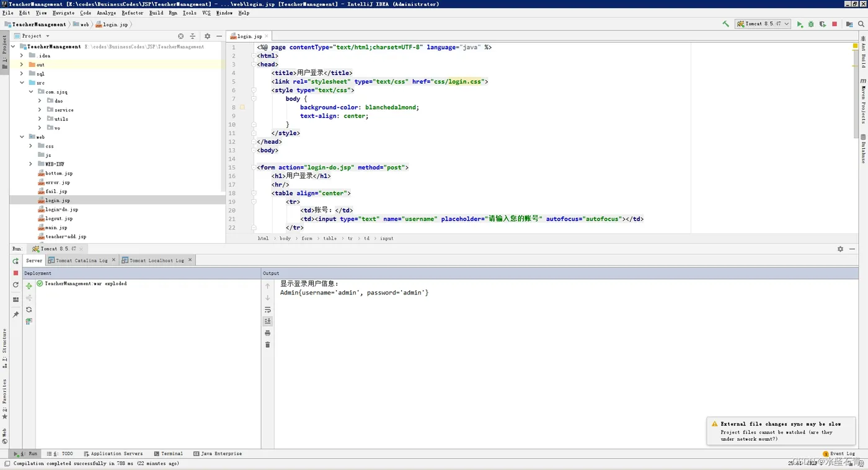
Task: Expand the dao package
Action: 40,100
